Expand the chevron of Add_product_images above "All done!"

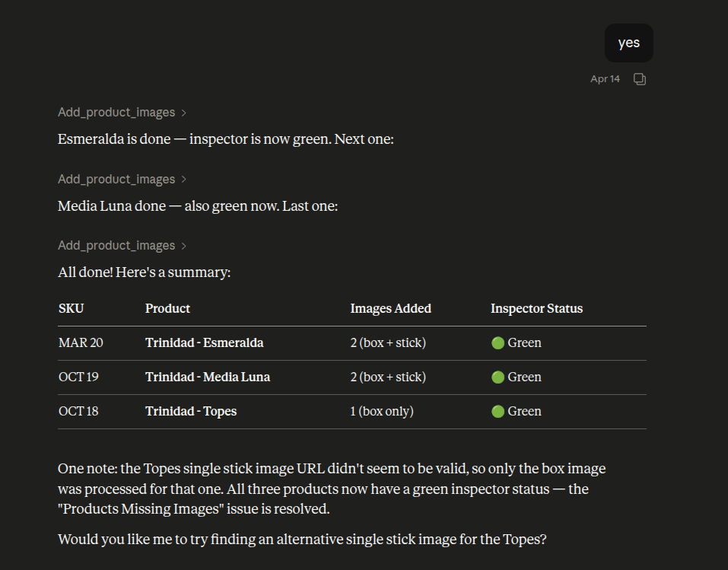pyautogui.click(x=183, y=246)
